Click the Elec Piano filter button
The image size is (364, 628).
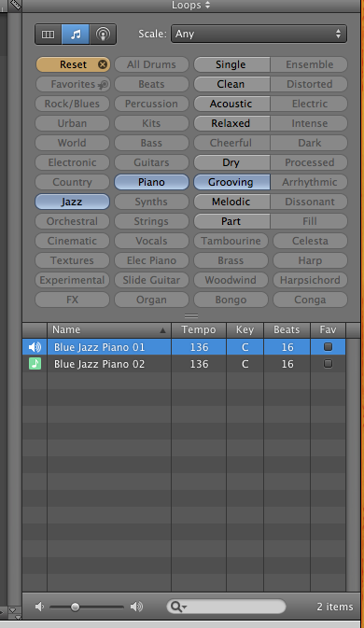tap(151, 260)
